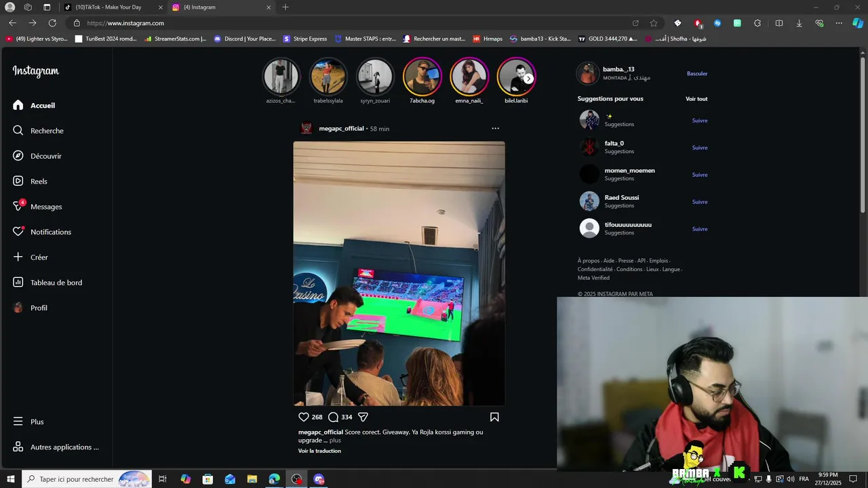Open the bamba13 - Kick bookmark

click(x=540, y=39)
